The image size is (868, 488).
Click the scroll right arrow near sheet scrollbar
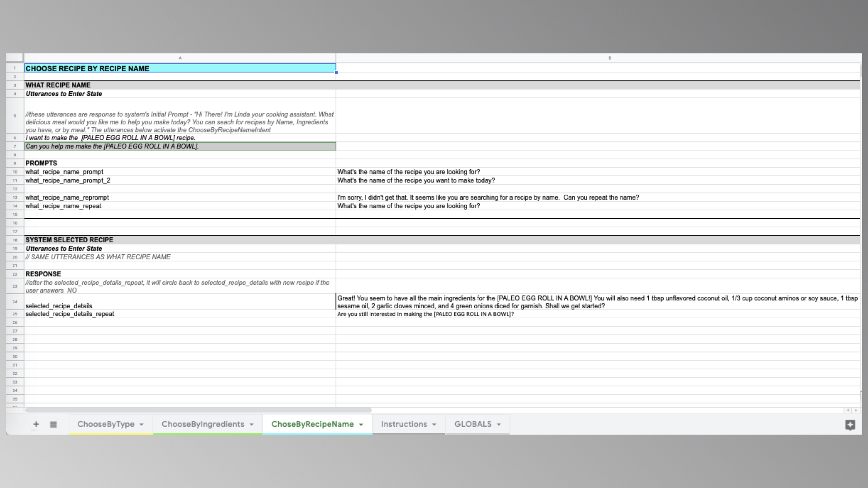[x=856, y=410]
